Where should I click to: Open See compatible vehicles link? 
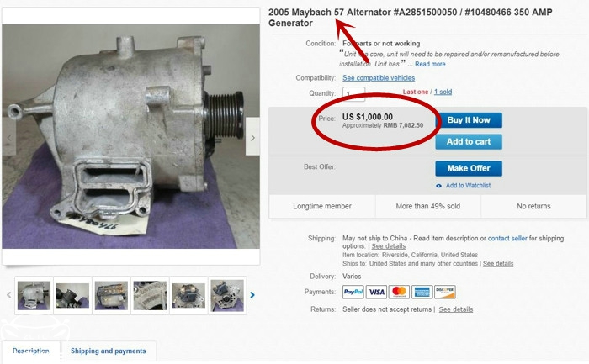[x=379, y=77]
